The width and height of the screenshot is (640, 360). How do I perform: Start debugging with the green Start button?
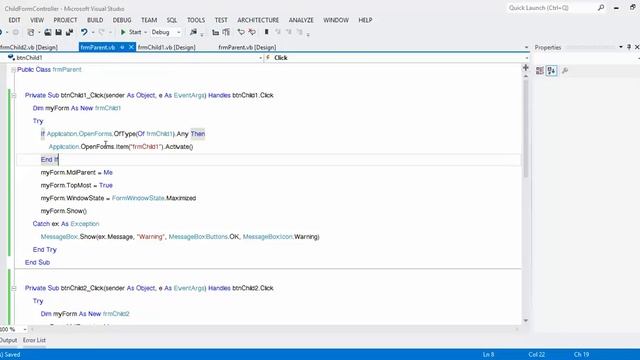[x=131, y=32]
